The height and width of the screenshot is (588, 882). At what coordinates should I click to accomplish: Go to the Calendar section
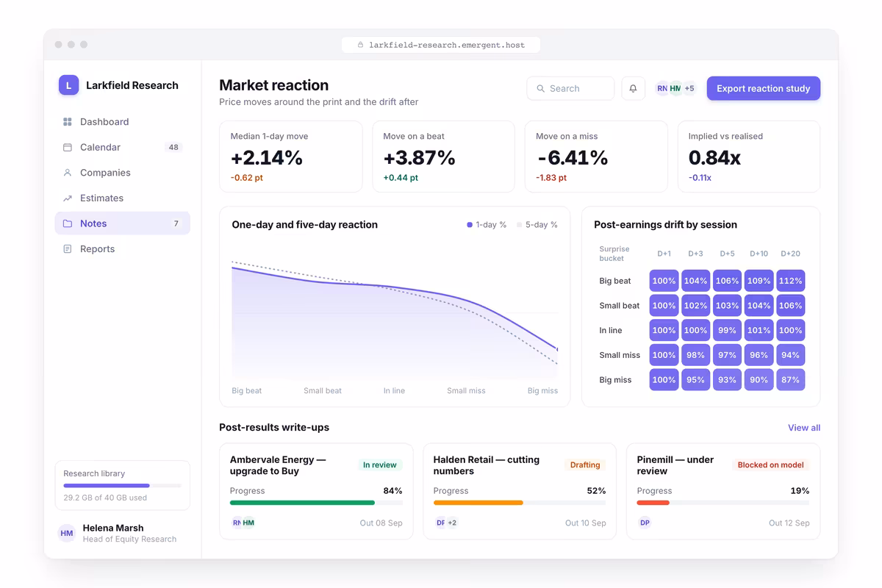(x=123, y=147)
